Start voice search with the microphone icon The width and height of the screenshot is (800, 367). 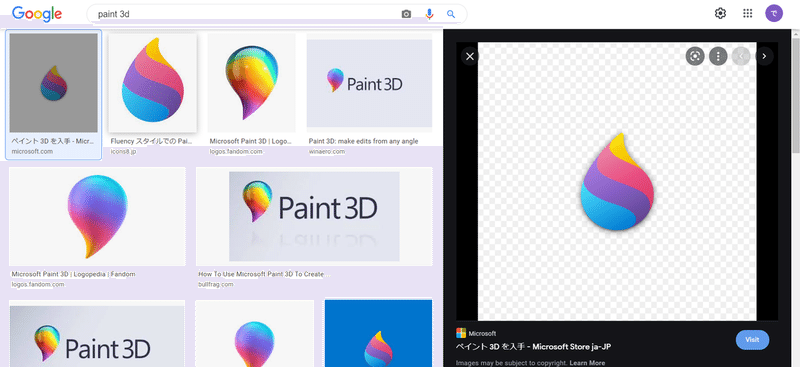[x=430, y=14]
